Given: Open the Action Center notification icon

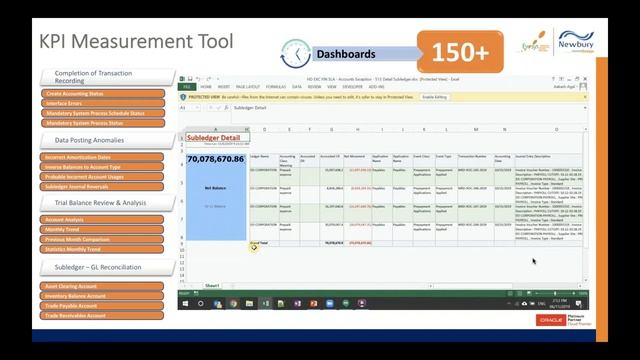Looking at the screenshot, I should [x=579, y=304].
